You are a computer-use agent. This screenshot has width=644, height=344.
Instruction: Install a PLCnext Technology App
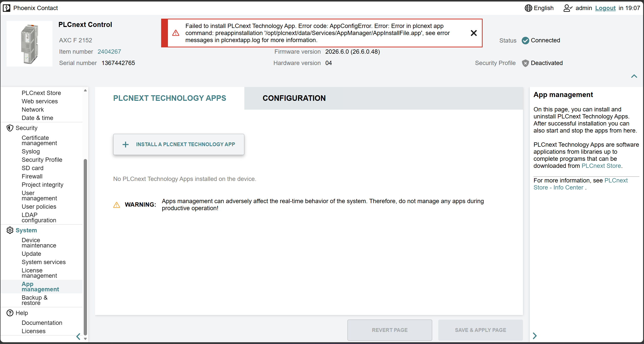click(x=179, y=144)
